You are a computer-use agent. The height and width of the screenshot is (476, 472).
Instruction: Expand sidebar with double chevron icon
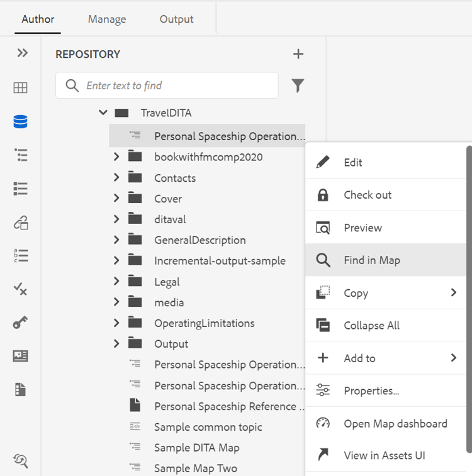(22, 53)
